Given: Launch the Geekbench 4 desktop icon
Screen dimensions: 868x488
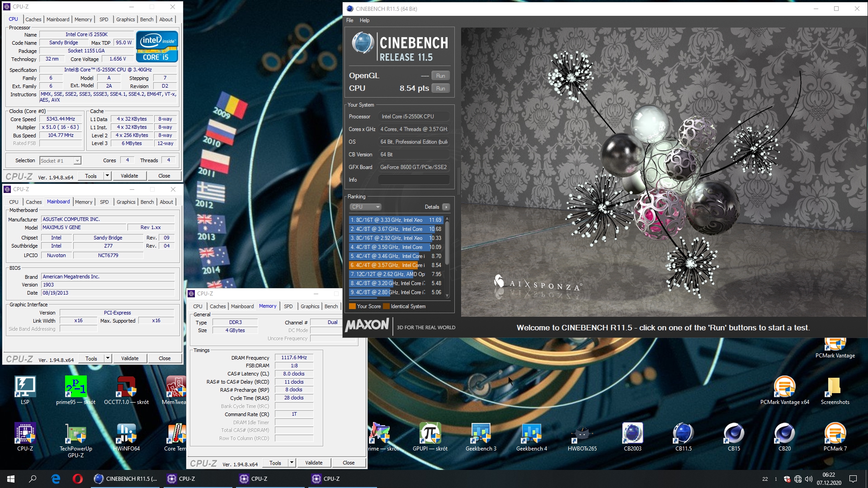Looking at the screenshot, I should [x=531, y=437].
